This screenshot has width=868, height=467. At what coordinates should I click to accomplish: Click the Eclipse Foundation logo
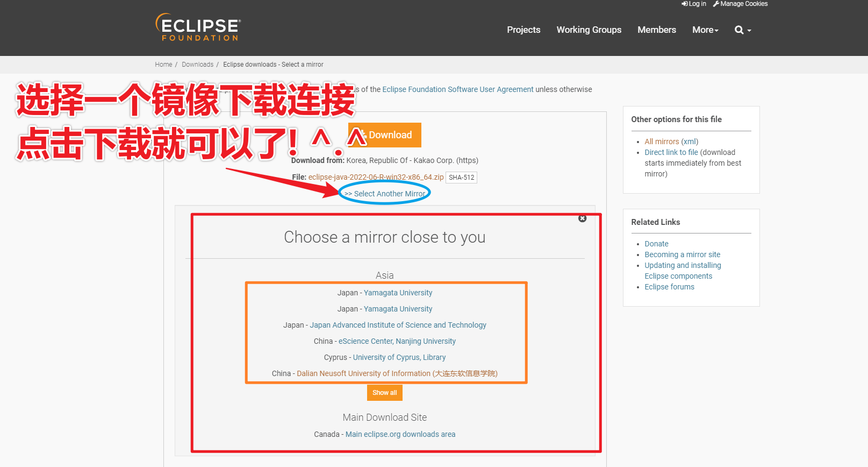[x=198, y=27]
